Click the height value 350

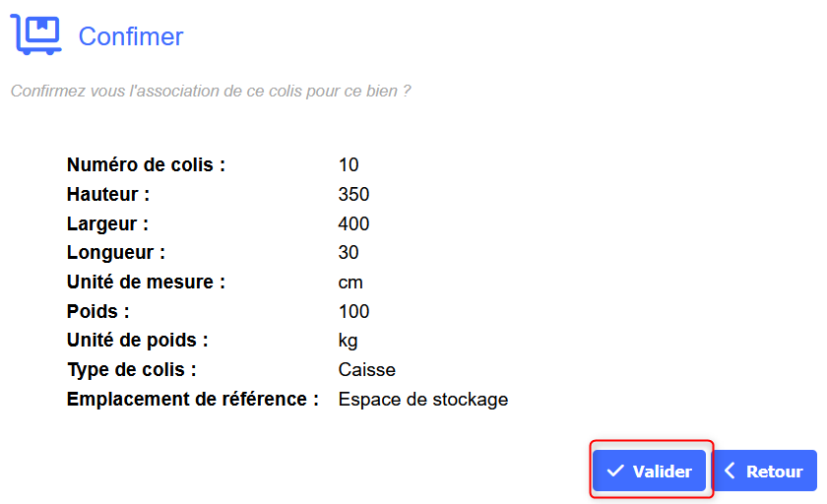point(353,194)
